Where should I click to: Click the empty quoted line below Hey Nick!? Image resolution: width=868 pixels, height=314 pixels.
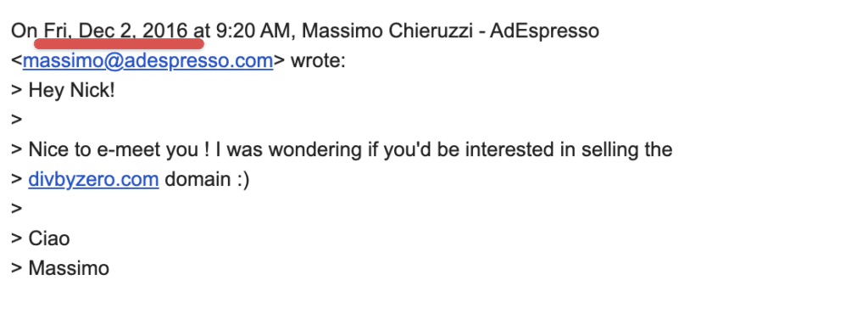pyautogui.click(x=17, y=121)
